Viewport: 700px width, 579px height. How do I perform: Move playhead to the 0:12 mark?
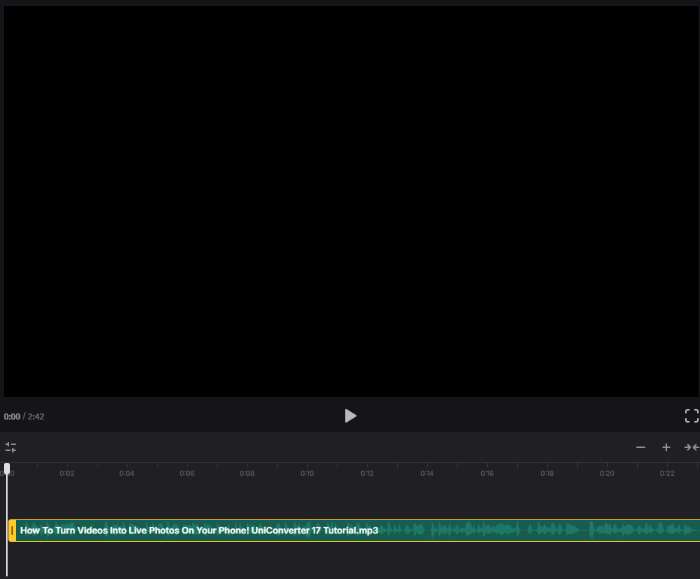(367, 473)
